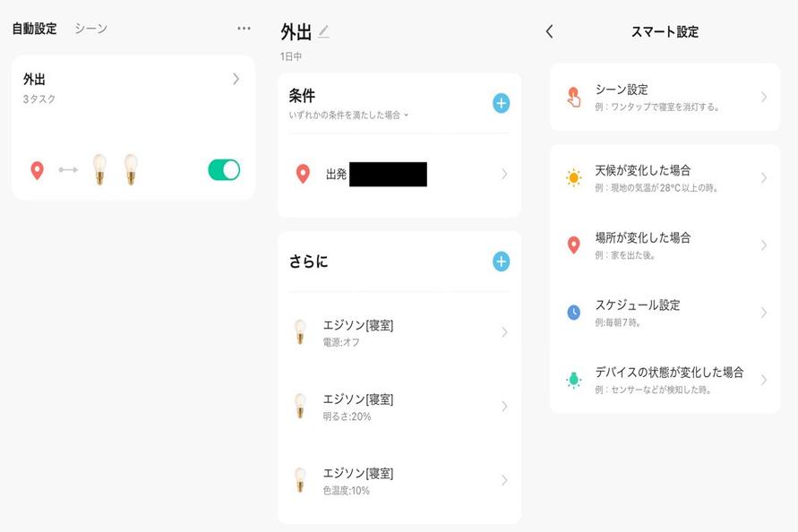Open chevron for エジソン[寝室] 電源:オフ task
Viewport: 798px width, 532px height.
504,332
